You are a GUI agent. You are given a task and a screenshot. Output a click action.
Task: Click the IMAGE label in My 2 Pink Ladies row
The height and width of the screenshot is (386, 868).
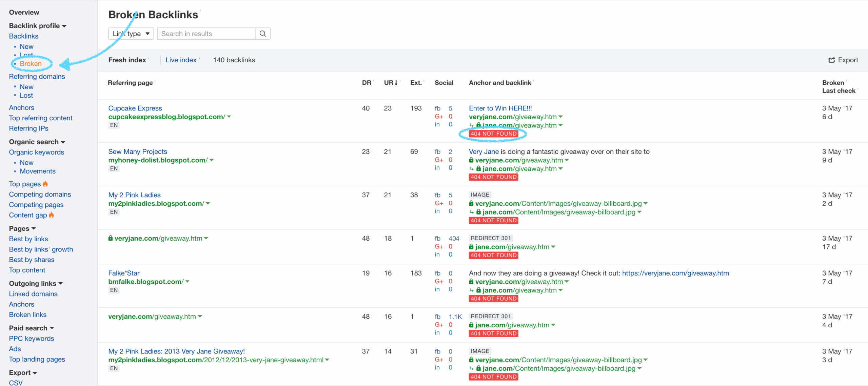[480, 195]
